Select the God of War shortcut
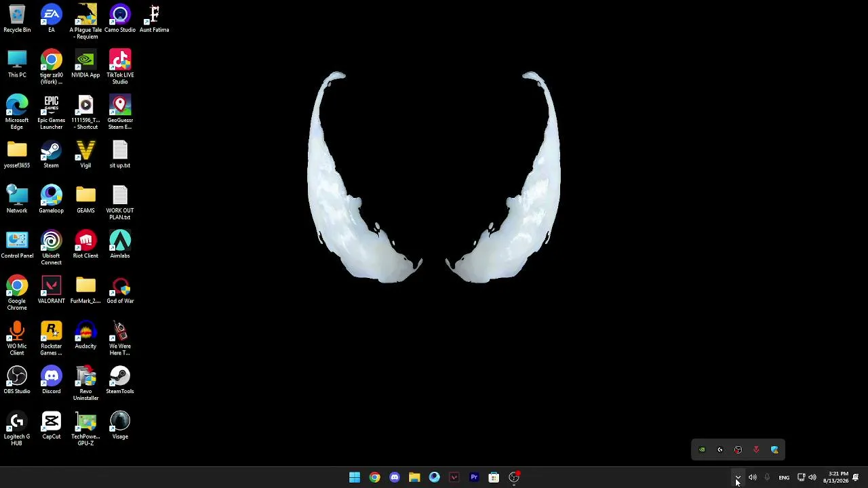Screen dimensions: 868x488 (120, 290)
